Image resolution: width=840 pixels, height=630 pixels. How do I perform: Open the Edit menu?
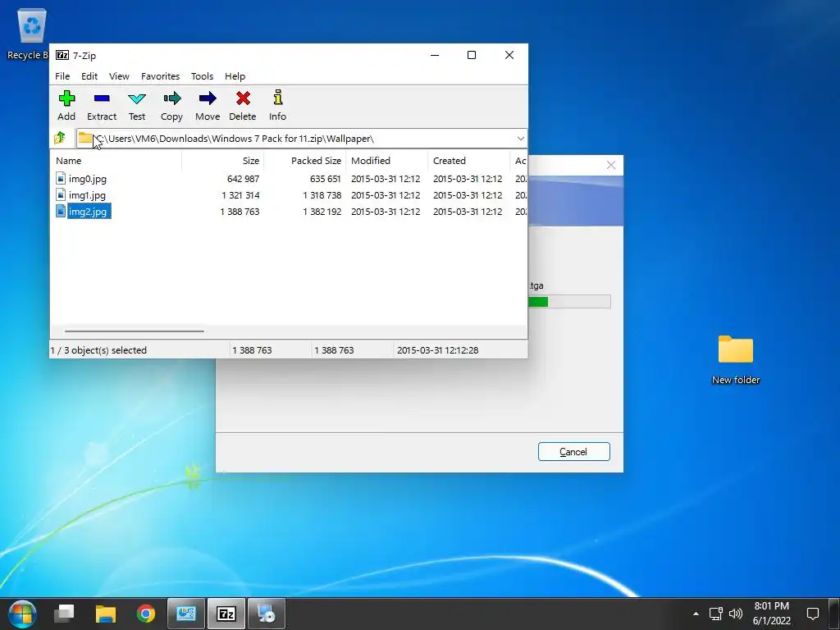89,76
